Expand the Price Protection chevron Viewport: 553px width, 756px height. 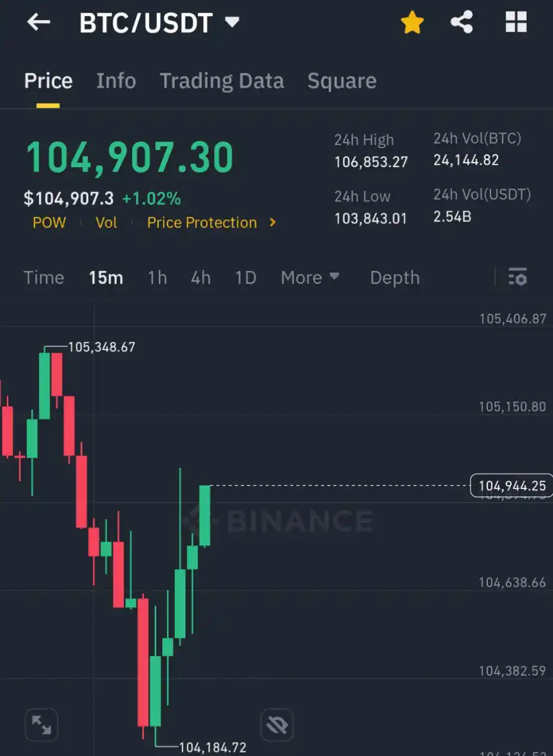click(x=273, y=223)
